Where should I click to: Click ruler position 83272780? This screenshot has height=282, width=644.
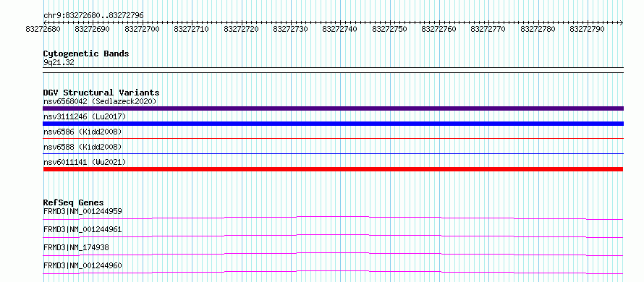(x=538, y=29)
